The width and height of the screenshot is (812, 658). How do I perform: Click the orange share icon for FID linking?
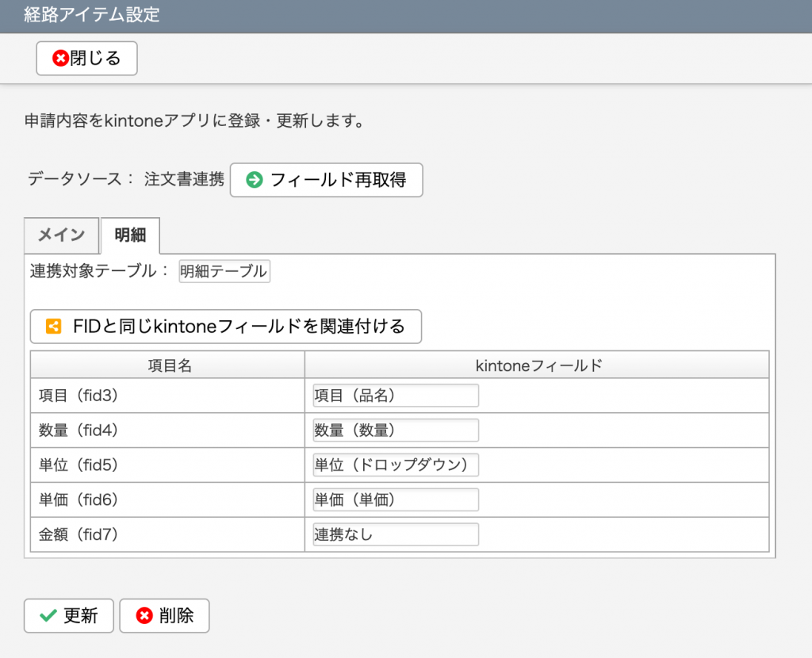pyautogui.click(x=53, y=326)
